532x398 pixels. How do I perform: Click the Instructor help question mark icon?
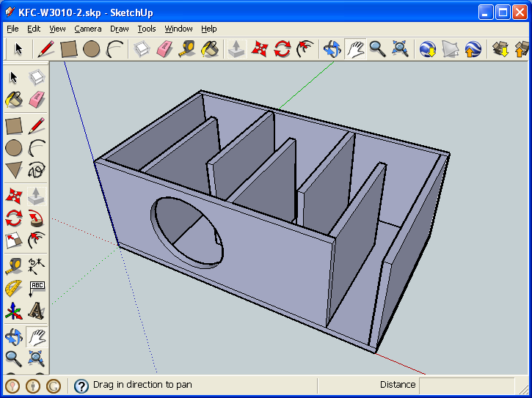point(81,386)
